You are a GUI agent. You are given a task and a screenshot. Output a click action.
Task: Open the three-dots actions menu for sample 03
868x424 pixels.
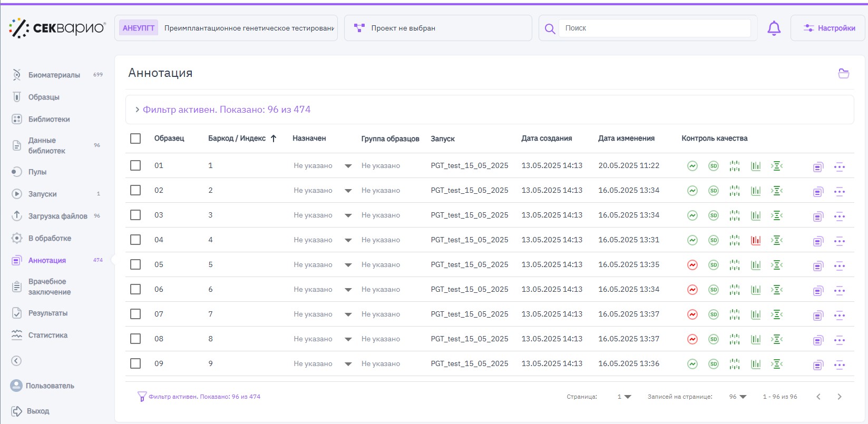[x=840, y=216]
